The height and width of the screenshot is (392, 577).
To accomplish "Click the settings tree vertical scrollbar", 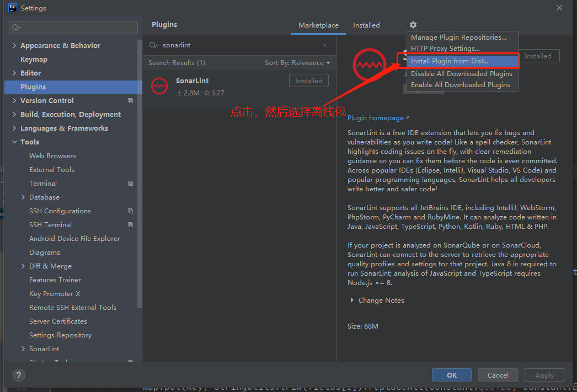I will pos(140,173).
